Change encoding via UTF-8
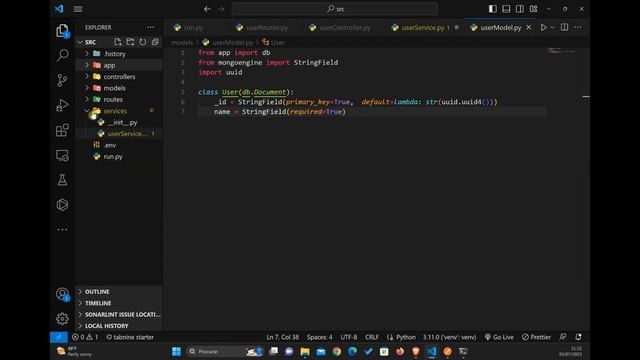 pyautogui.click(x=349, y=337)
